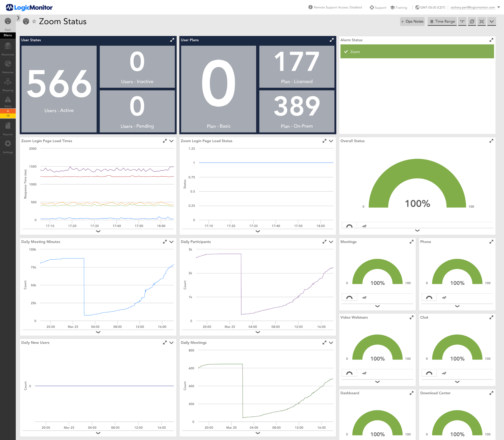The width and height of the screenshot is (504, 440).
Task: Open Zoom Login Page Load Times menu chevron
Action: coord(171,141)
